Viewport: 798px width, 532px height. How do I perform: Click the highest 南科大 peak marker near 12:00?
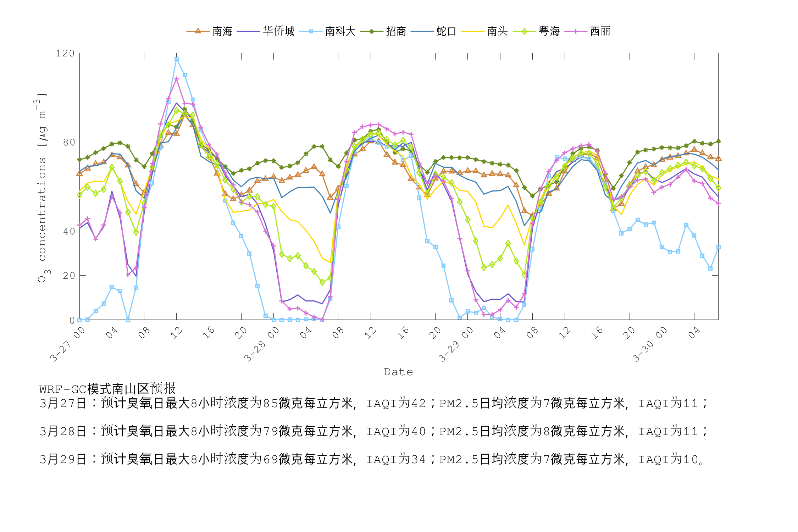pos(176,59)
